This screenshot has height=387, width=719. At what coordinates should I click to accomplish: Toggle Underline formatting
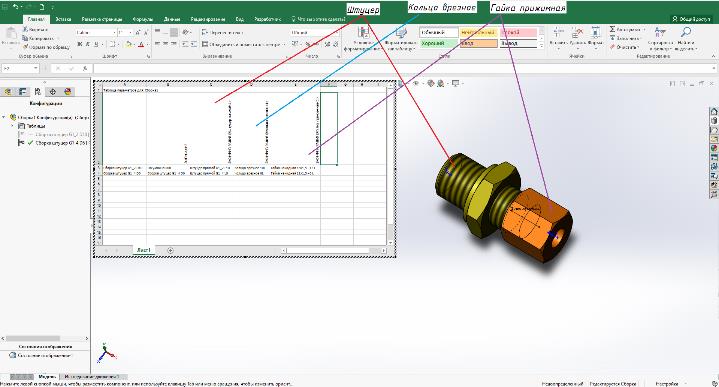tap(96, 44)
